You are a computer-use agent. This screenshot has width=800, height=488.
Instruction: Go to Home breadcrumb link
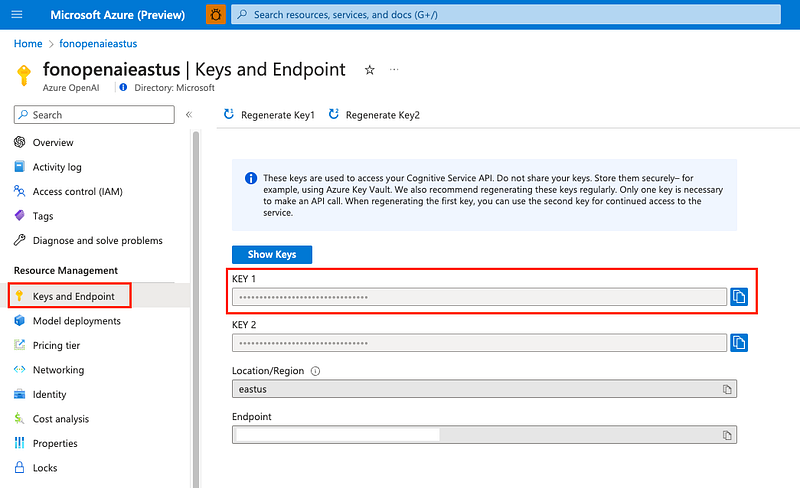pyautogui.click(x=28, y=44)
